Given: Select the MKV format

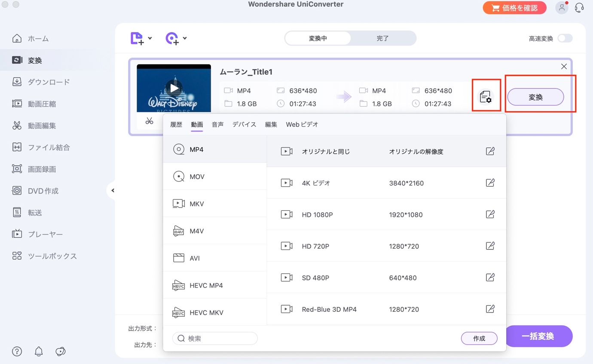Looking at the screenshot, I should pyautogui.click(x=215, y=203).
